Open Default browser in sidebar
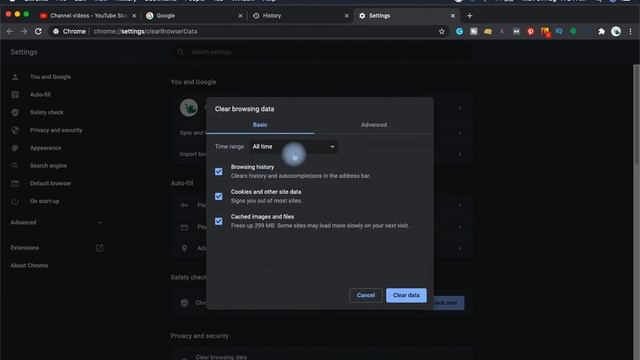The width and height of the screenshot is (640, 360). point(50,183)
